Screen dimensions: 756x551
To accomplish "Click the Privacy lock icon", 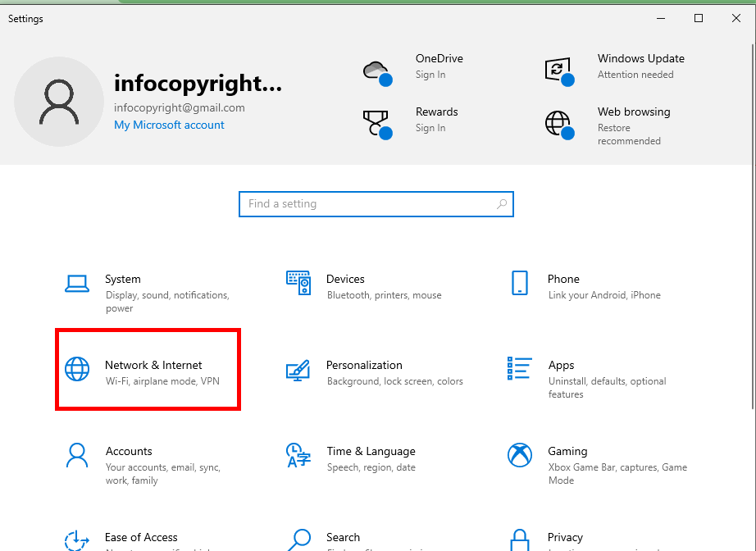I will click(x=520, y=540).
